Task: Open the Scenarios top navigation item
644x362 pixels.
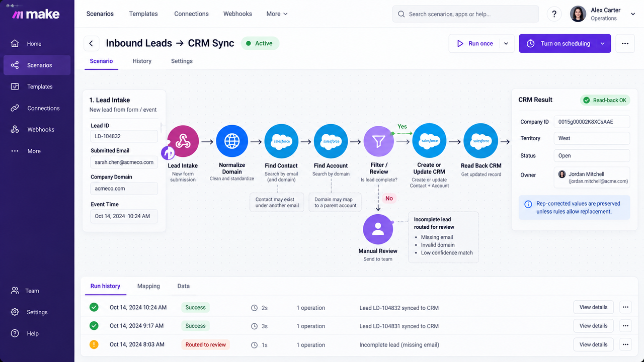Action: pos(100,14)
